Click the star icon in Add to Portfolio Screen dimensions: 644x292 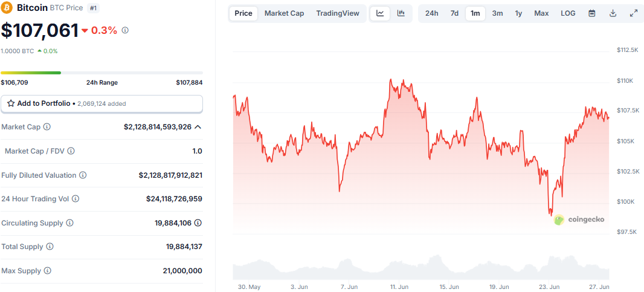(x=11, y=103)
